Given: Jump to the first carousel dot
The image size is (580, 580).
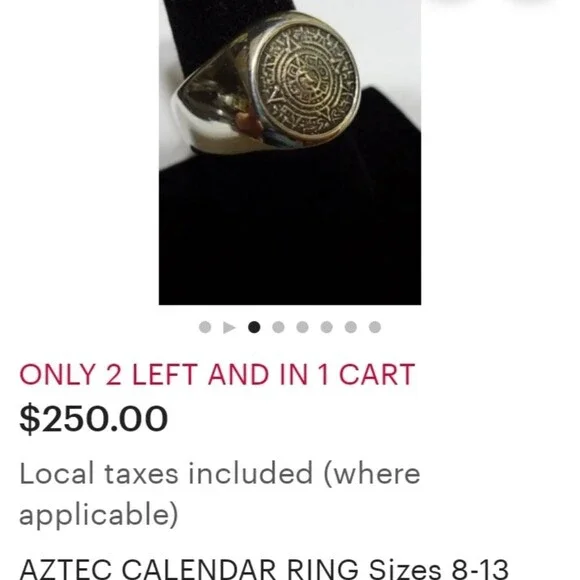Looking at the screenshot, I should pos(205,327).
